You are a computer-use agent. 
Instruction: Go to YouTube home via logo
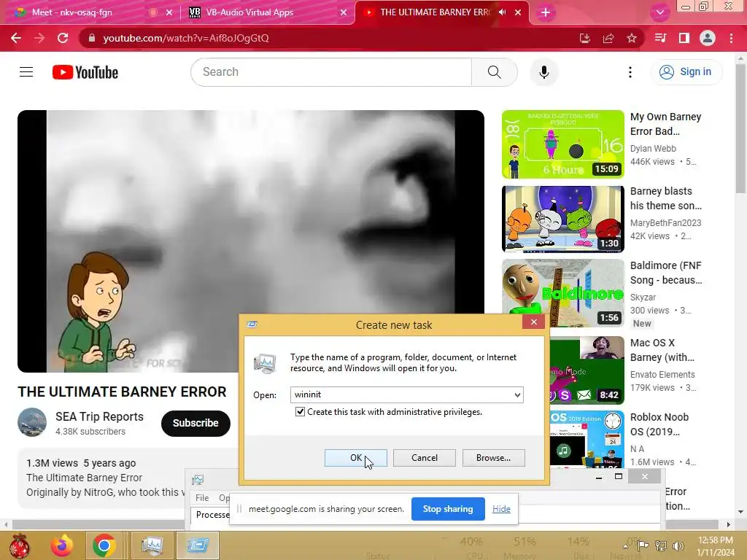[85, 72]
